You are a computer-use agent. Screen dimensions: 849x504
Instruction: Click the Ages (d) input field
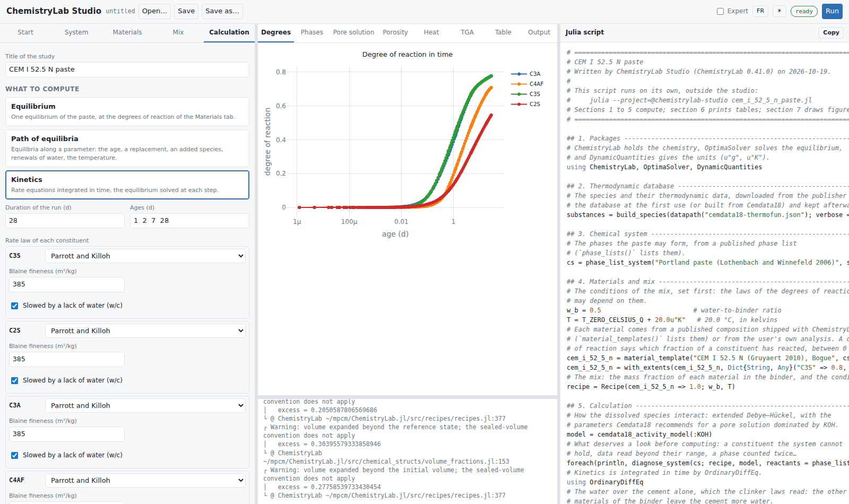pos(189,221)
